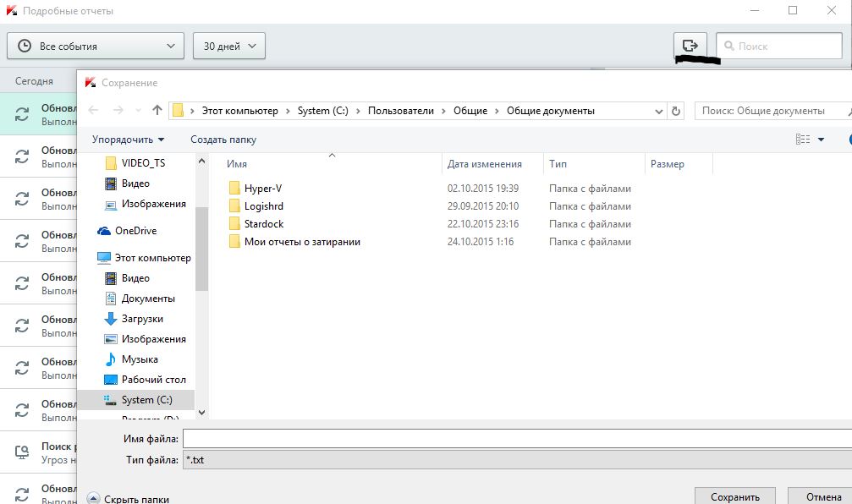Screen dimensions: 852x504
Task: Open the 'Упорядочить' menu
Action: click(x=129, y=140)
